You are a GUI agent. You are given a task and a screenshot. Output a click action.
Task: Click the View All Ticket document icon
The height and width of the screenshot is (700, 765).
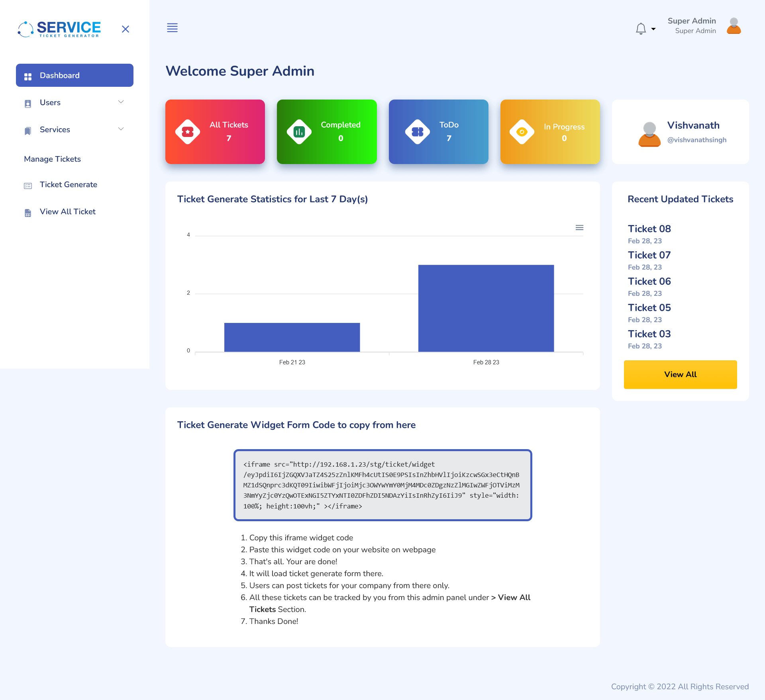coord(28,213)
